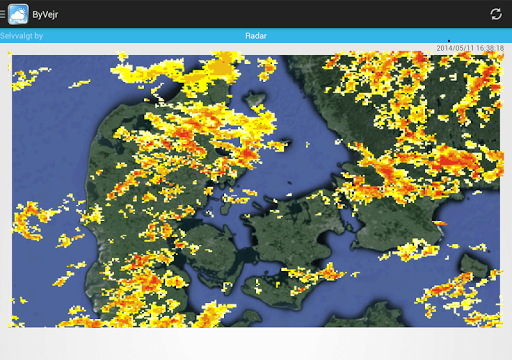
Task: Click the small dot on the blue tab bar
Action: (x=449, y=41)
